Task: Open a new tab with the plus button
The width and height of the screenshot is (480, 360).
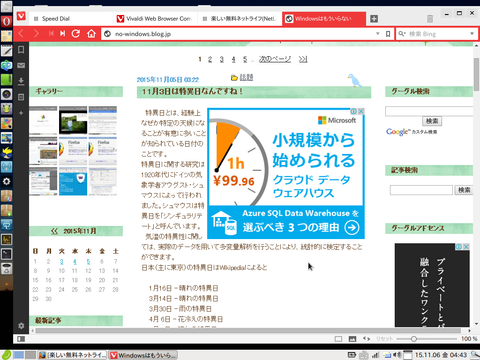Action: tap(374, 19)
